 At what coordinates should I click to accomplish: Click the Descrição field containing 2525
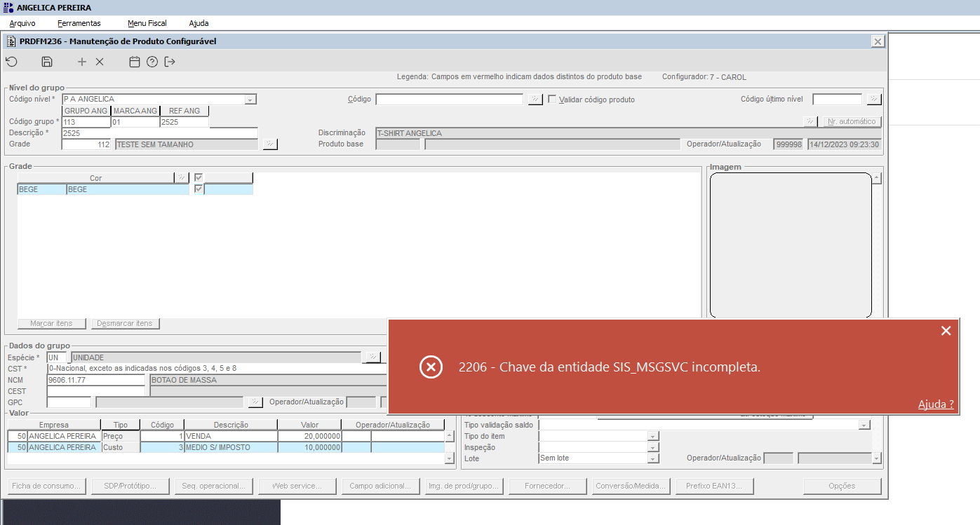[160, 133]
